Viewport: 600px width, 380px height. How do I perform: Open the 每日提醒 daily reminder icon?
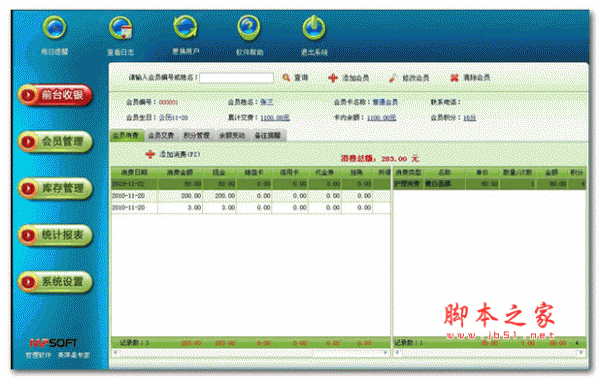[54, 27]
